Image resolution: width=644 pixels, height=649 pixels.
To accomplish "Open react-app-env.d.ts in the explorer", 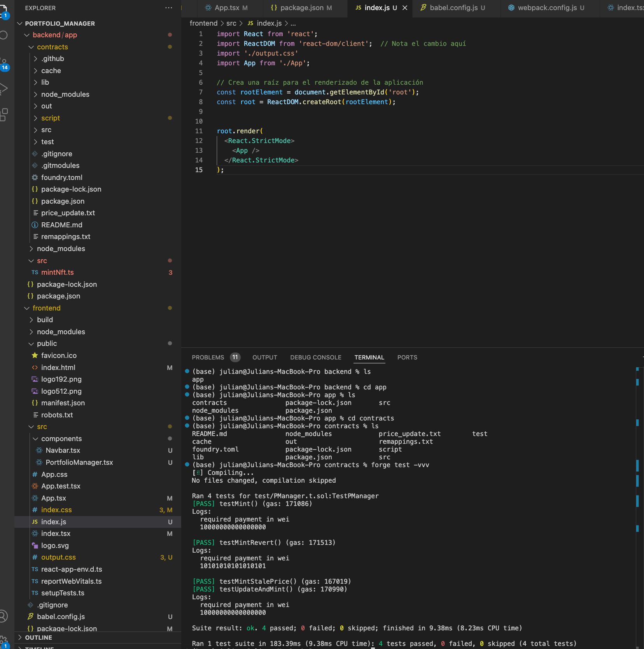I will click(x=98, y=569).
